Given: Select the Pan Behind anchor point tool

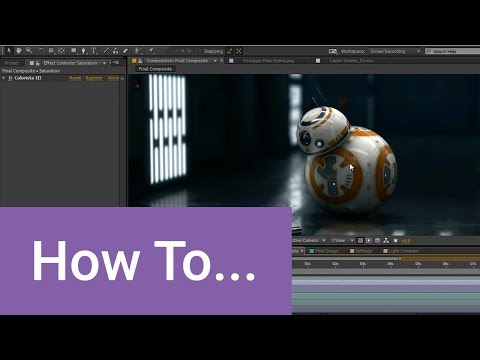Looking at the screenshot, I should (x=61, y=51).
